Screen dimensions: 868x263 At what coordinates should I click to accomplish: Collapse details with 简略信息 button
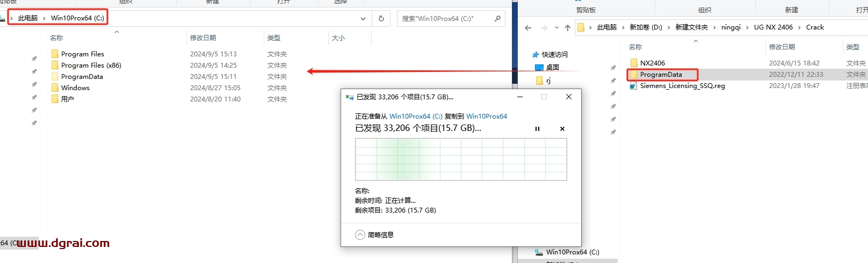tap(374, 235)
